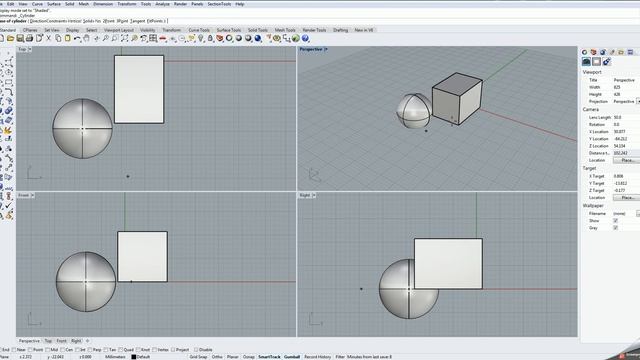Click the Paste clipboard icon
This screenshot has width=640, height=360.
[67, 38]
